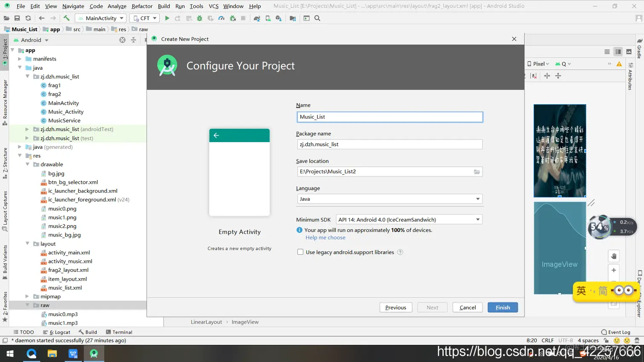This screenshot has width=644, height=362.
Task: Browse save location with folder icon
Action: [x=477, y=172]
